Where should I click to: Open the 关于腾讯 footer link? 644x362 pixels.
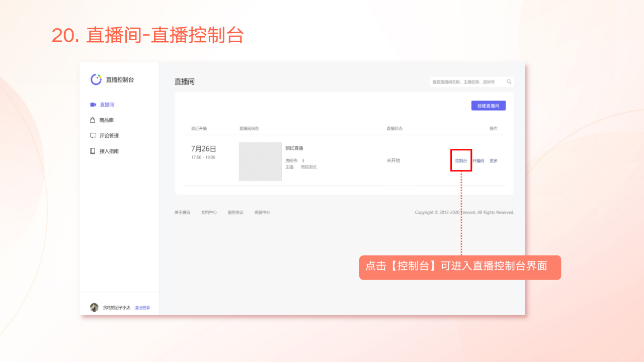(x=182, y=213)
